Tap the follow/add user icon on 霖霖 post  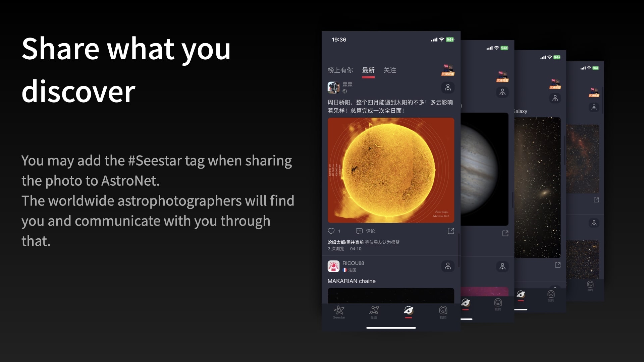click(x=448, y=87)
